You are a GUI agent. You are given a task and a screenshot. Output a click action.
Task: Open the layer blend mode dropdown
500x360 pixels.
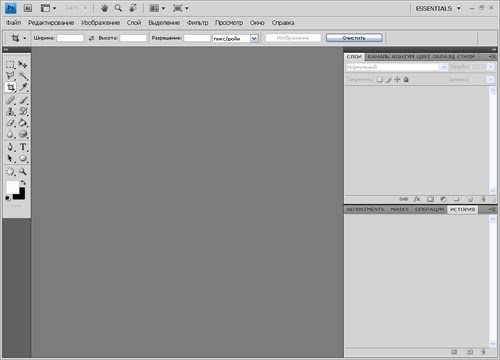pos(397,67)
